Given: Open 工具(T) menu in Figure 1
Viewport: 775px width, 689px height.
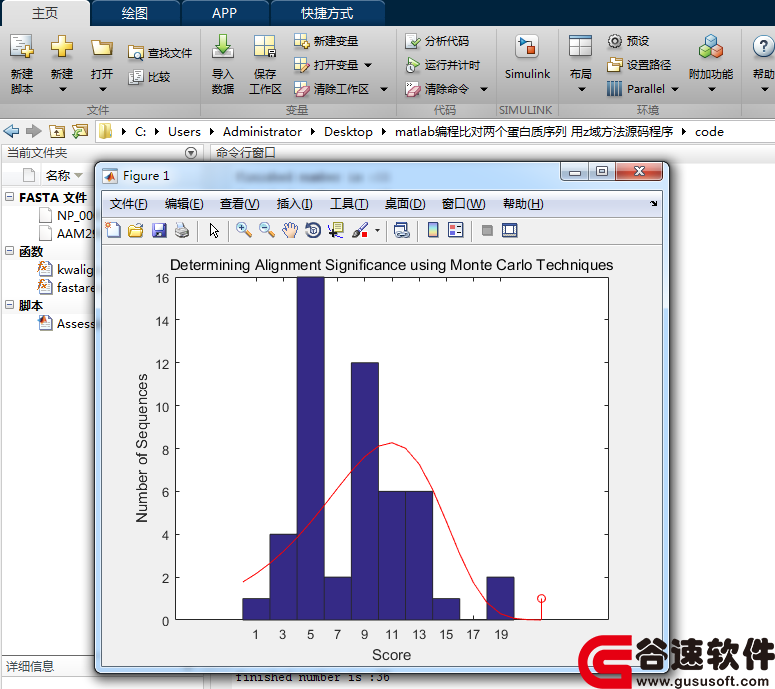Looking at the screenshot, I should click(x=349, y=204).
